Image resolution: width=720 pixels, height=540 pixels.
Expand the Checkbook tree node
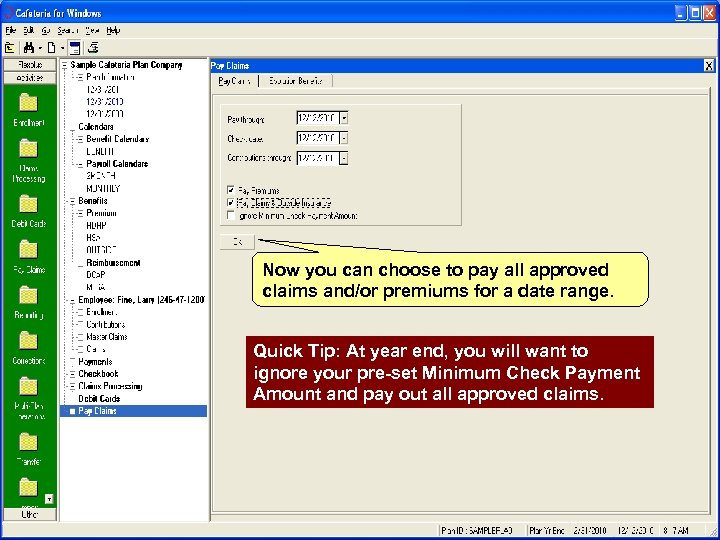tap(73, 375)
